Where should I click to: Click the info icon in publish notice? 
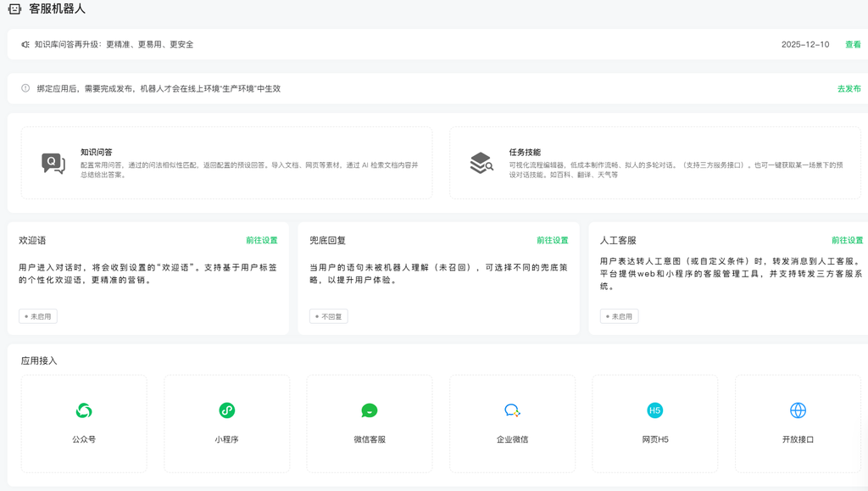coord(25,88)
